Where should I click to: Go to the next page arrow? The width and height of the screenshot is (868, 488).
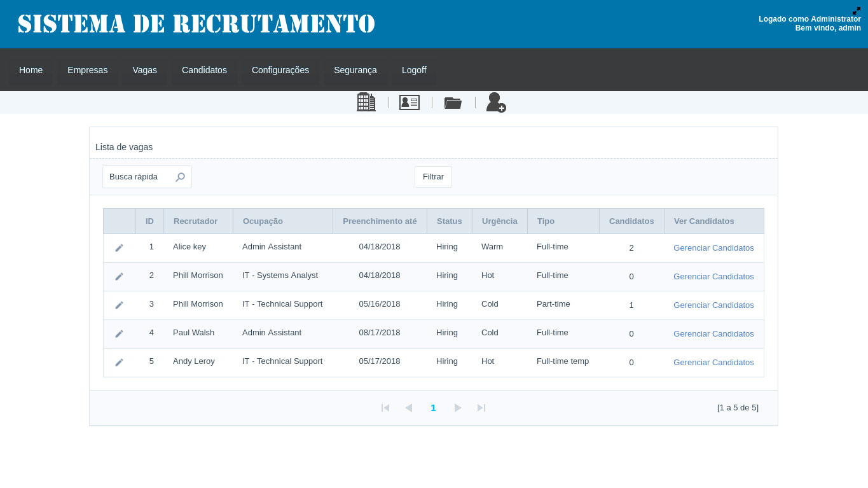[x=458, y=408]
